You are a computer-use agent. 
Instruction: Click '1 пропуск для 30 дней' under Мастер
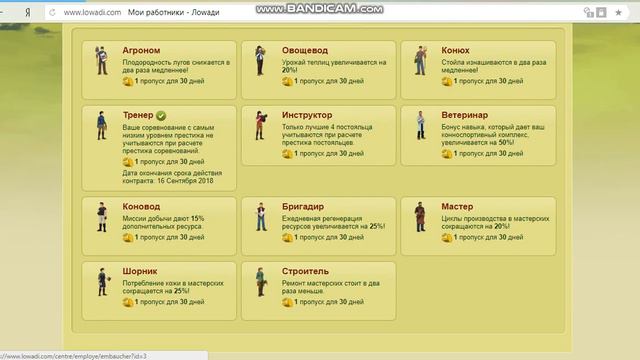point(488,237)
